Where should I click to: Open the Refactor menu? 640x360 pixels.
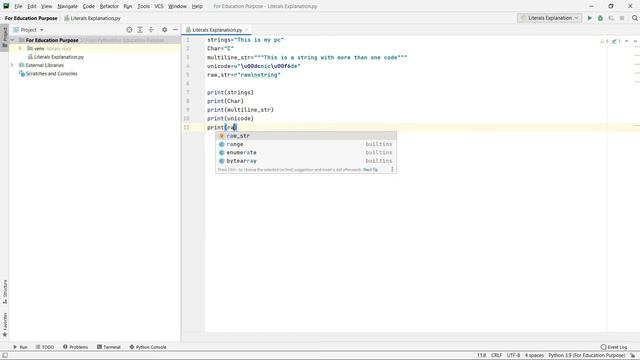109,6
